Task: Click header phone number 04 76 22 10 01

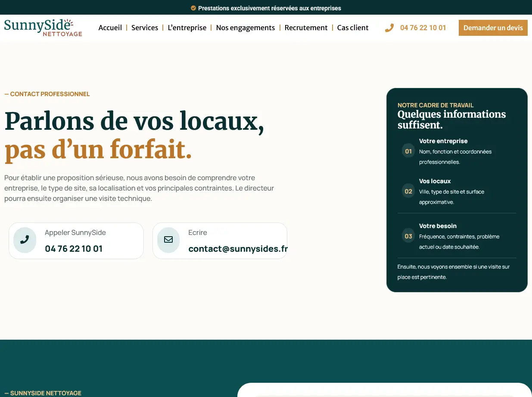Action: 423,28
